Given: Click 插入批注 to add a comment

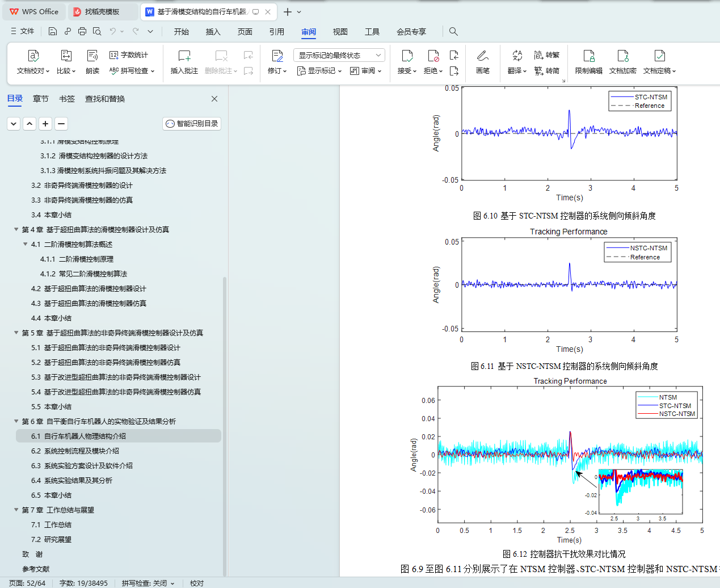Looking at the screenshot, I should click(x=184, y=62).
